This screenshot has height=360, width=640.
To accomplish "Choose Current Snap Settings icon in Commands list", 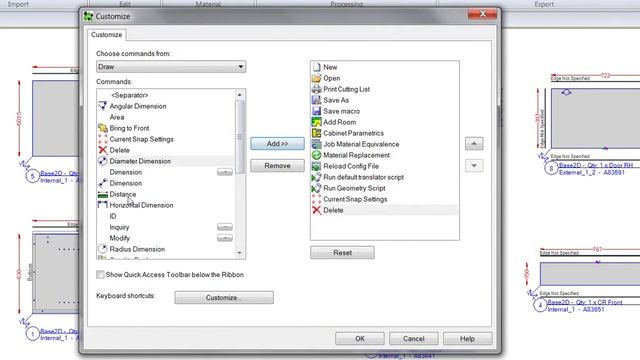I will coord(102,139).
